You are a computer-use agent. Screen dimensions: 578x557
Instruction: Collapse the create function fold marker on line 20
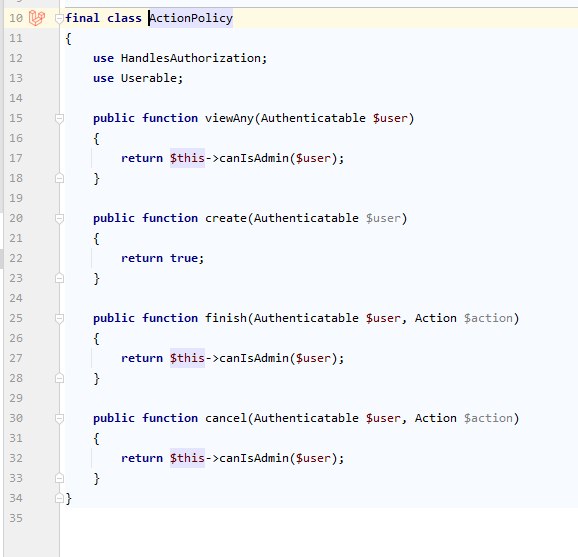[x=59, y=218]
